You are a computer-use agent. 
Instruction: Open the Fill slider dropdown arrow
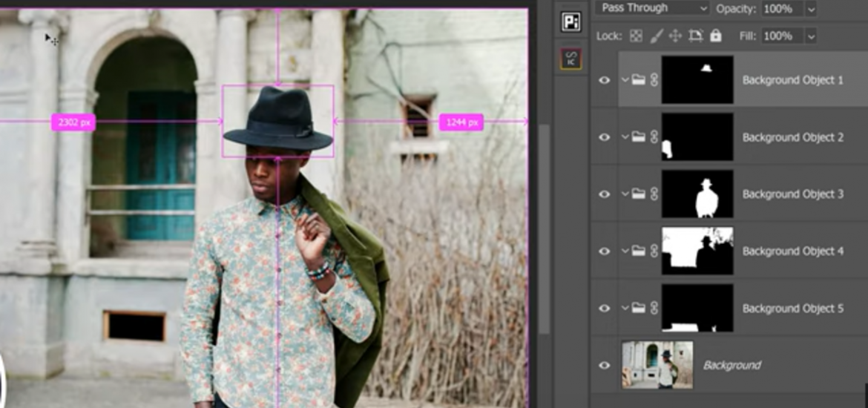tap(811, 36)
